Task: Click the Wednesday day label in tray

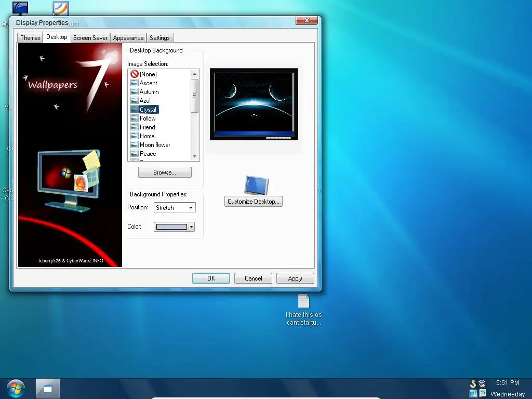Action: 508,394
